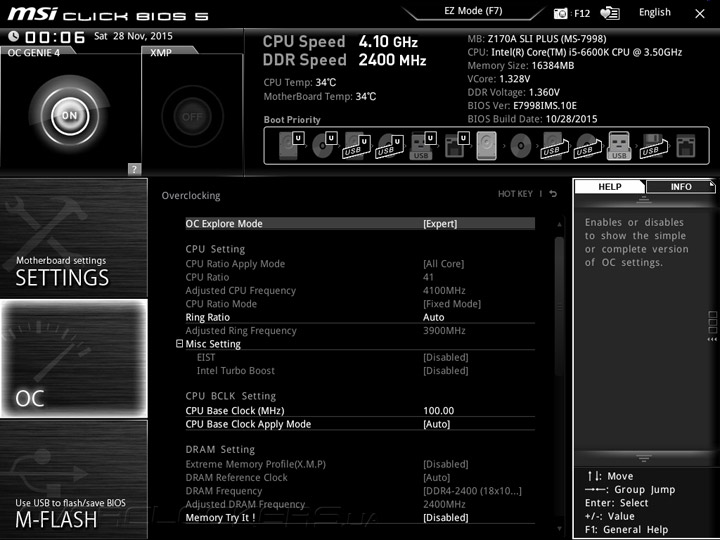Viewport: 720px width, 540px height.
Task: Toggle the XMP OFF button
Action: pyautogui.click(x=192, y=117)
